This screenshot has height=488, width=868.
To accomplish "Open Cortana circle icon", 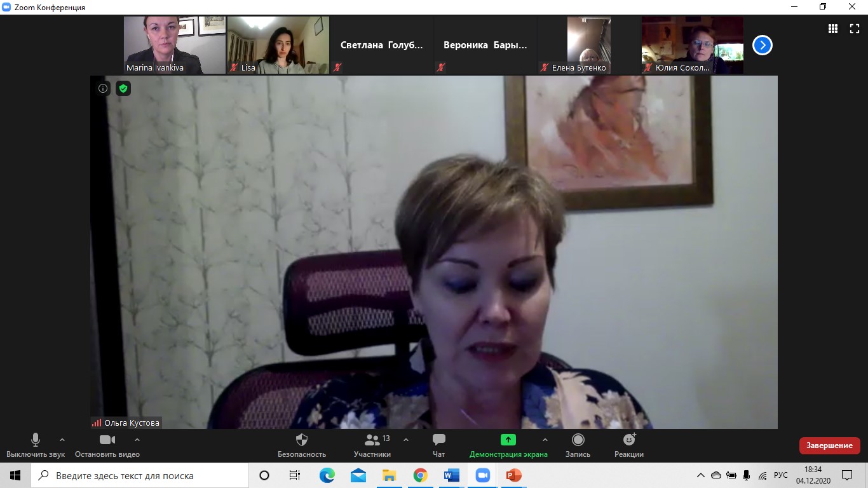I will pyautogui.click(x=264, y=475).
